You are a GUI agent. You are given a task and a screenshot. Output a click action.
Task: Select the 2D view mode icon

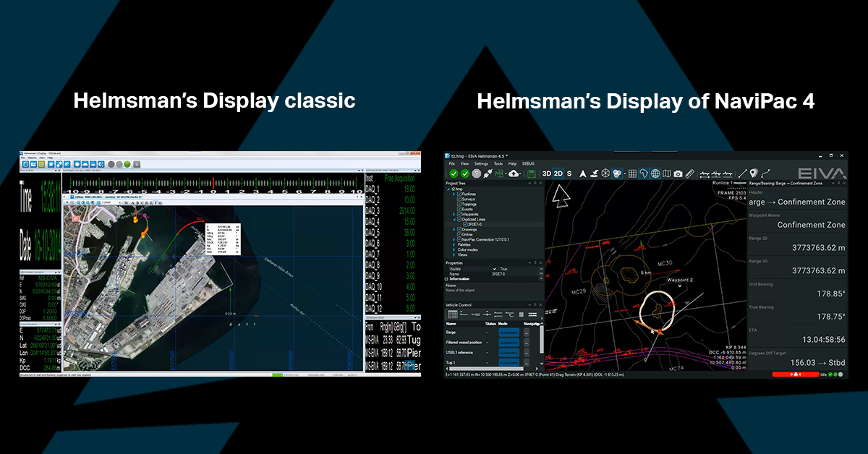557,174
